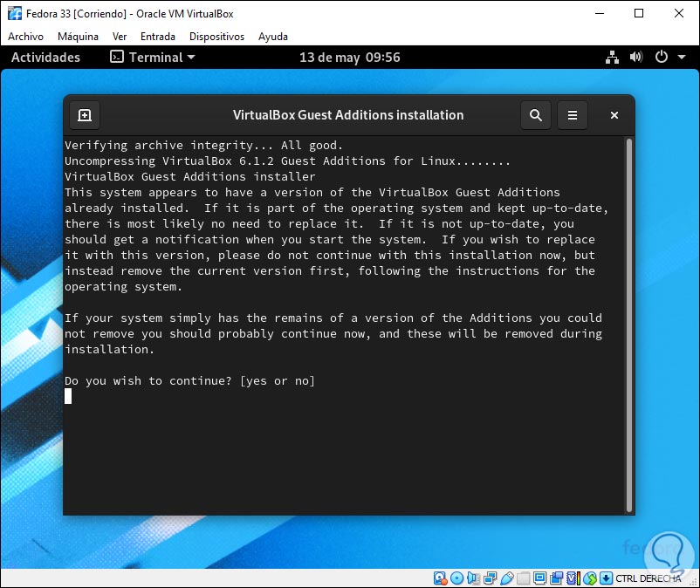700x588 pixels.
Task: Click the hard disk activity status icon
Action: coord(440,578)
